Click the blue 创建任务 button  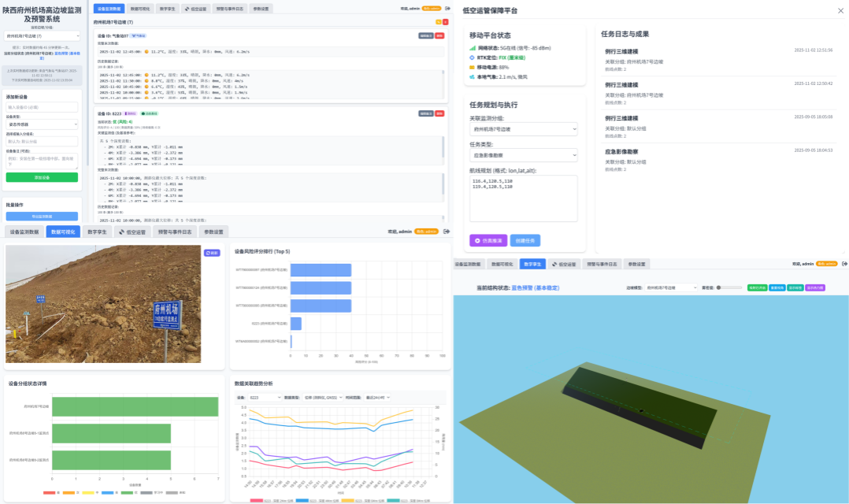525,240
